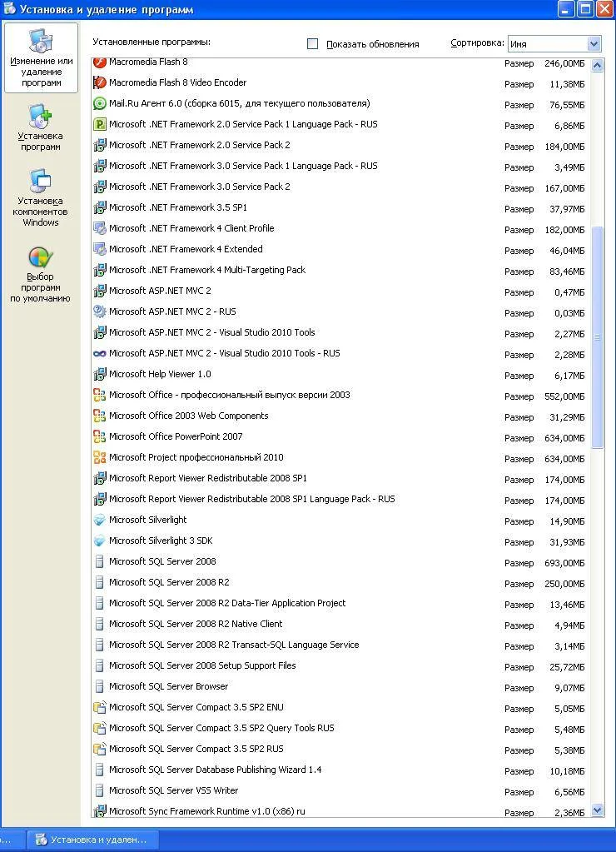Click SQL Server Compact 3.5 SP2 ENU icon
Screen dimensions: 616x852
[x=100, y=708]
